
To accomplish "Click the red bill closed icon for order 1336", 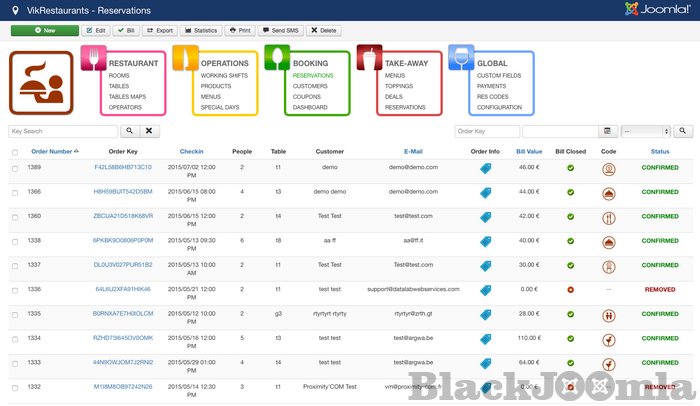I will pyautogui.click(x=569, y=289).
